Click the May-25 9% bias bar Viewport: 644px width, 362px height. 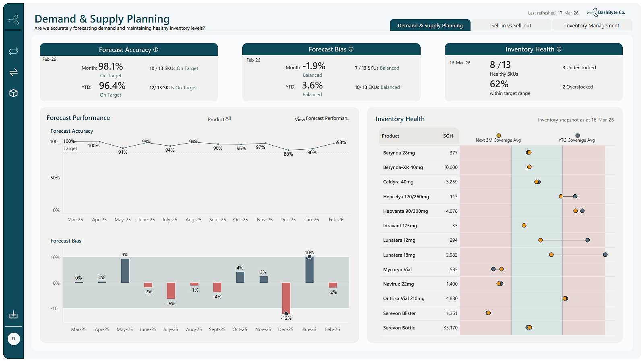click(125, 271)
